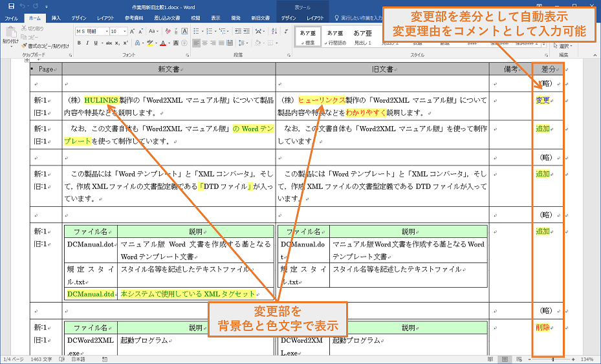Open the font size dropdown showing 10
This screenshot has height=364, width=601.
coord(125,31)
